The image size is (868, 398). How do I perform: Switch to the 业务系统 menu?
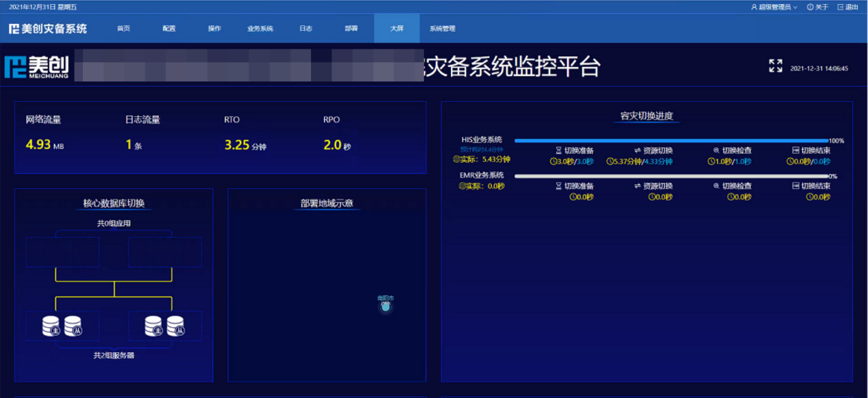(260, 29)
